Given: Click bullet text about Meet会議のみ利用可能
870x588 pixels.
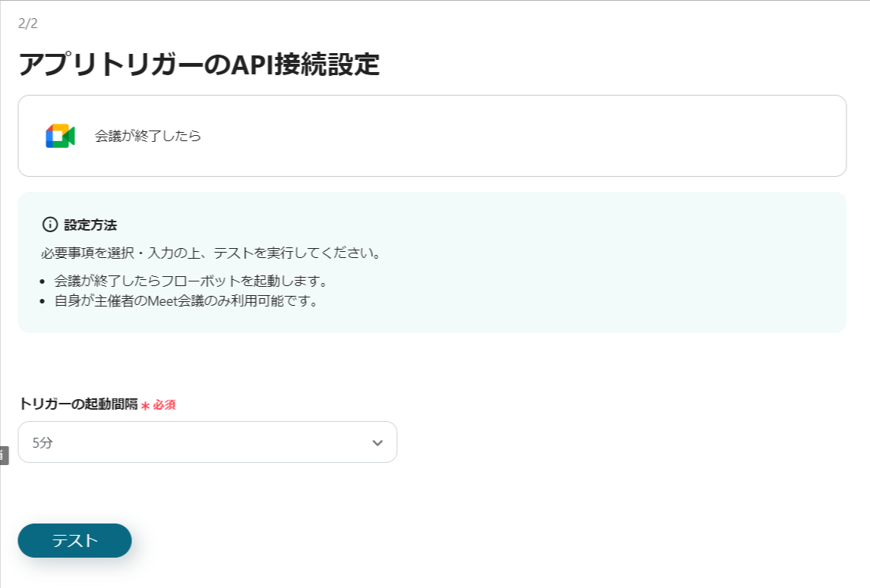Looking at the screenshot, I should click(186, 301).
